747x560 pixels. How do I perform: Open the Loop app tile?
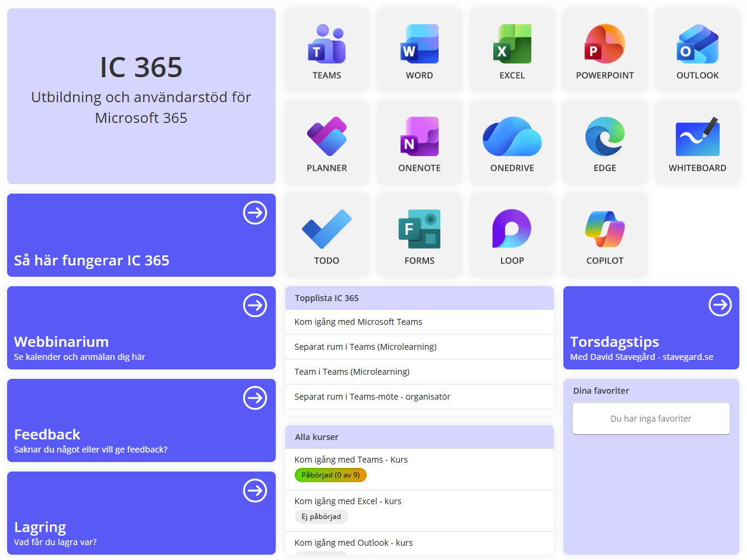pos(512,235)
